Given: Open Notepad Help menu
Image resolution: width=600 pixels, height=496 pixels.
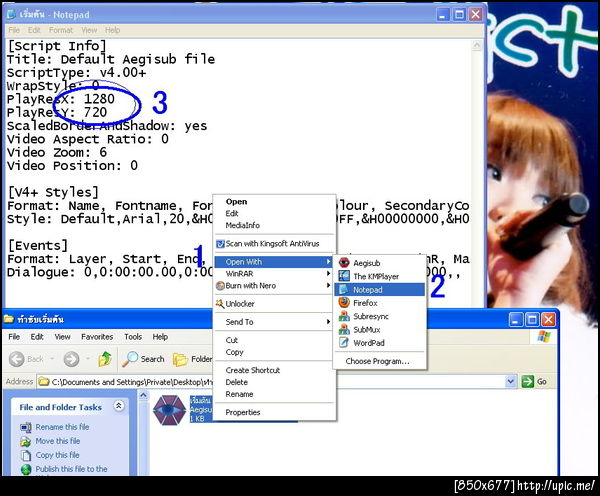Looking at the screenshot, I should point(112,30).
